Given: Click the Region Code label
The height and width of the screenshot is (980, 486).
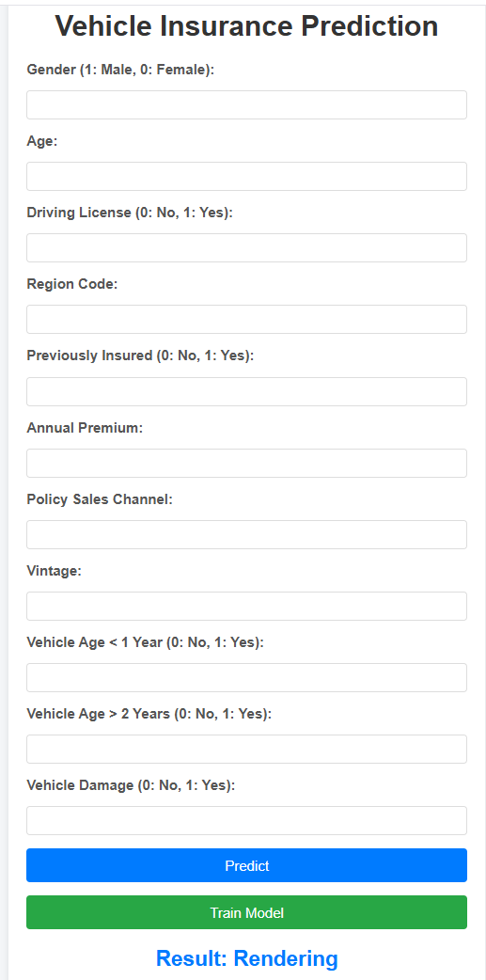Looking at the screenshot, I should pos(72,284).
